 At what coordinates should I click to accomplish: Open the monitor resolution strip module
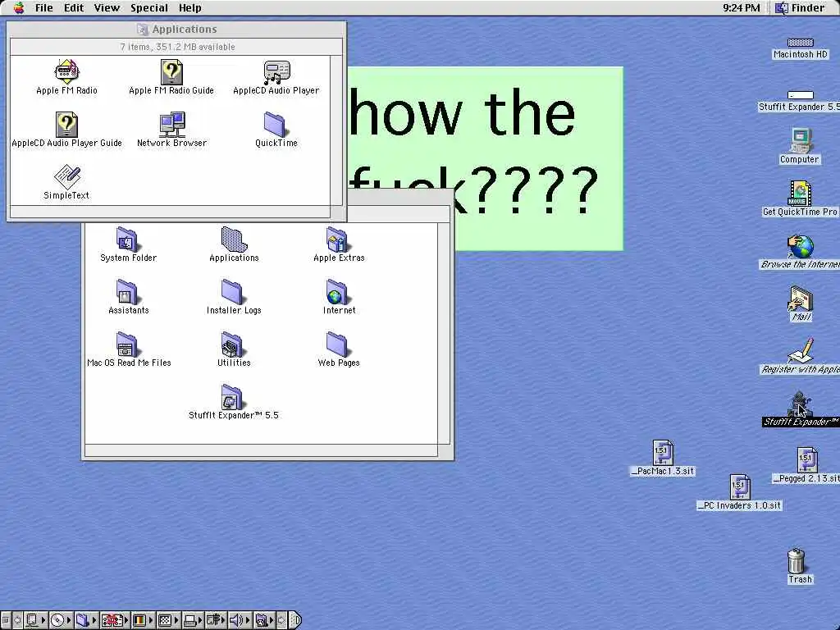(168, 620)
